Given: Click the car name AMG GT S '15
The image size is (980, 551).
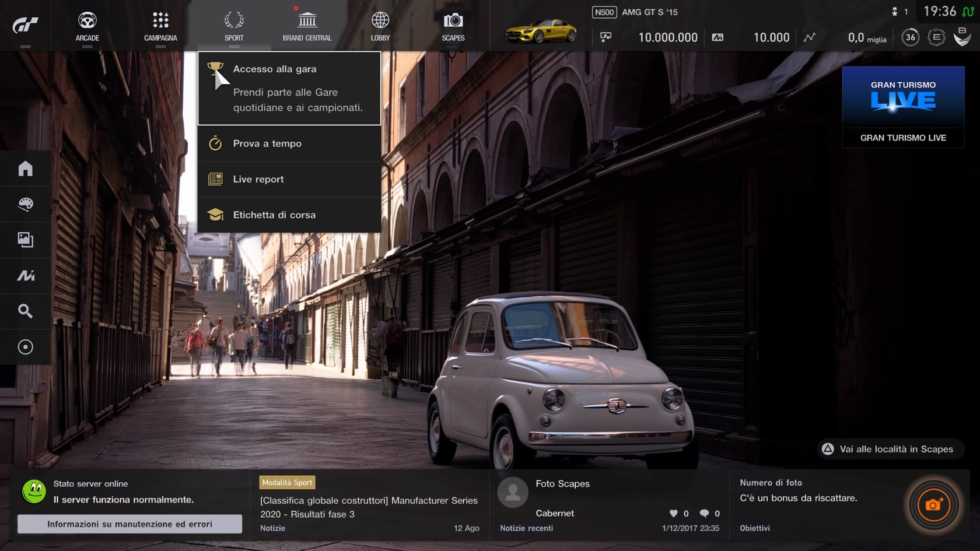Looking at the screenshot, I should tap(650, 12).
